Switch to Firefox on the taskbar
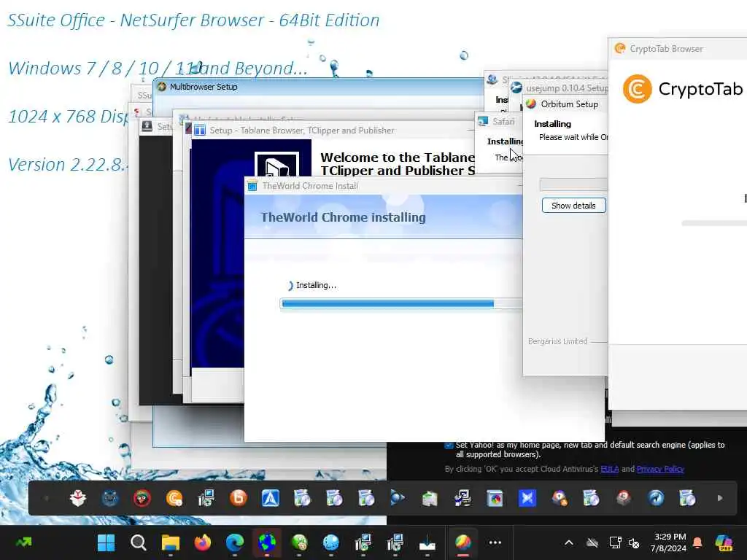747x560 pixels. pyautogui.click(x=203, y=542)
